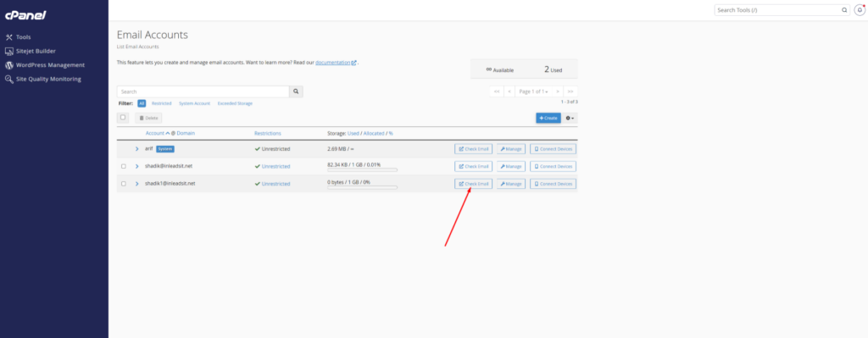Check Email for shadik1@inleadsit.net
Viewport: 868px width, 338px height.
click(x=473, y=183)
